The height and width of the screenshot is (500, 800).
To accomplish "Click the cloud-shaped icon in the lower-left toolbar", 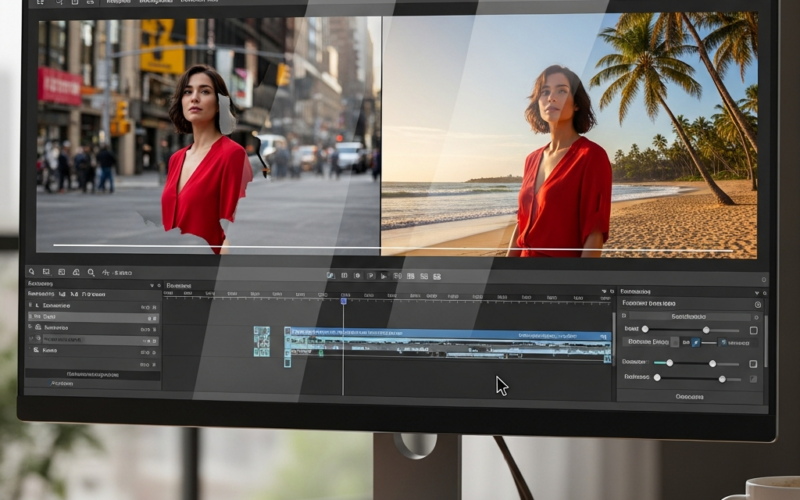I will [76, 272].
